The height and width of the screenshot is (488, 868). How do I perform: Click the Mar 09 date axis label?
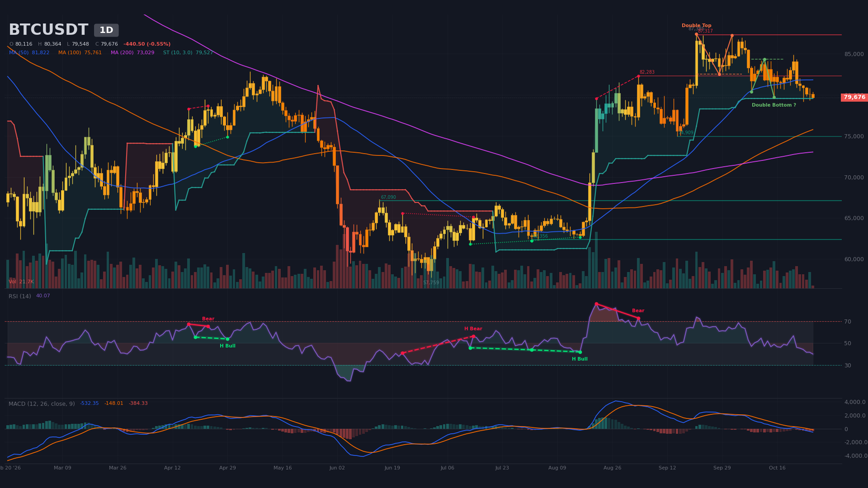pyautogui.click(x=63, y=467)
